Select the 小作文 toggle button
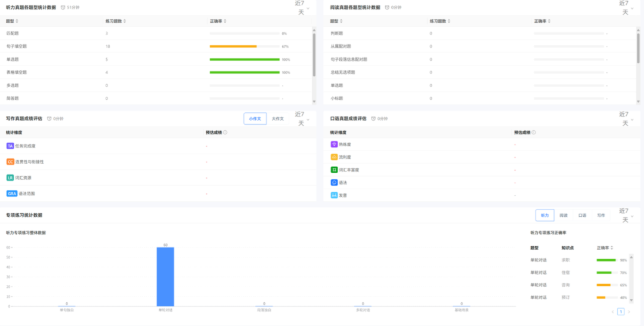The height and width of the screenshot is (326, 644). tap(255, 119)
